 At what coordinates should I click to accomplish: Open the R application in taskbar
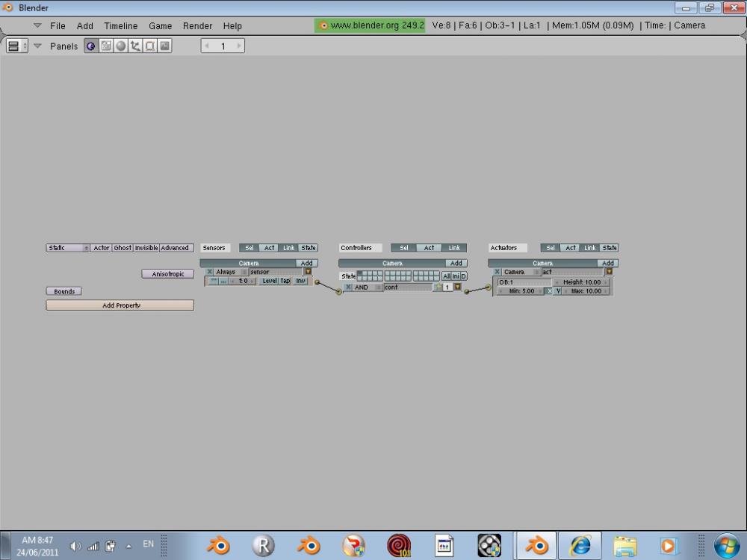coord(263,545)
